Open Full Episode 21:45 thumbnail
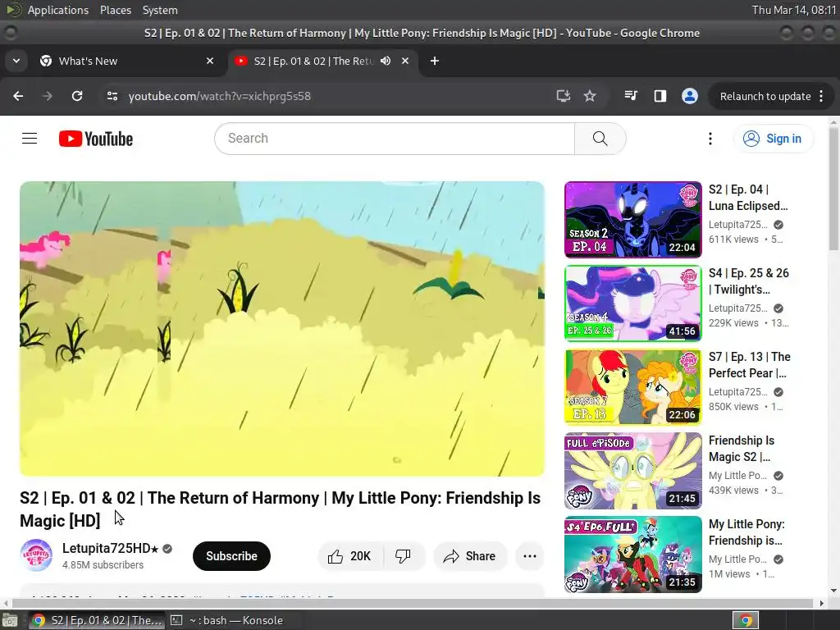 coord(632,470)
